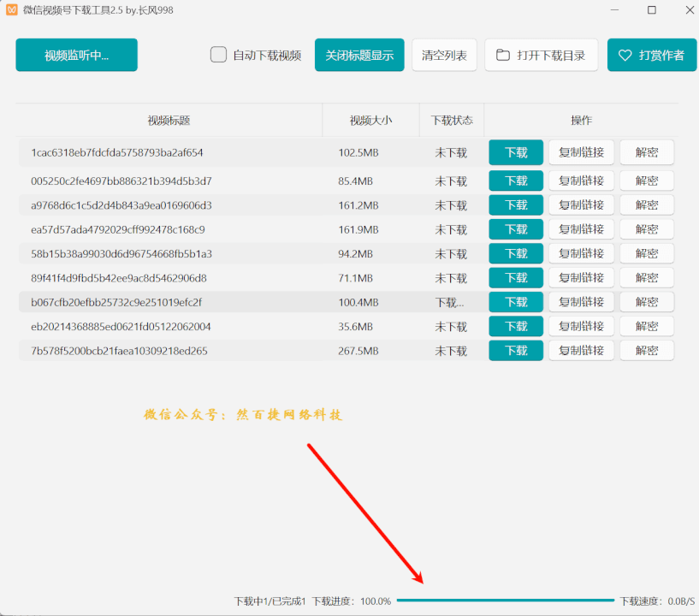Copy link for video 58b15b38a99030...

point(581,253)
